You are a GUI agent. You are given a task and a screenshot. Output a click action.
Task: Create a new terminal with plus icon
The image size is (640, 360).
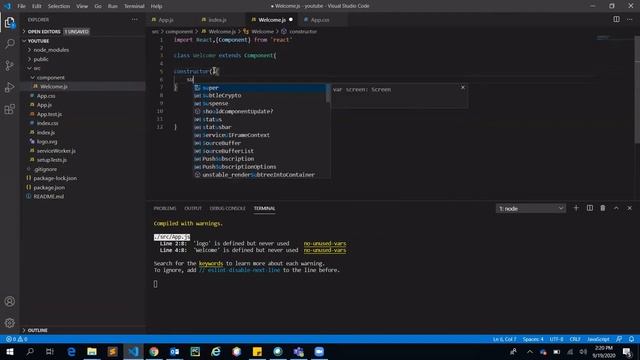(576, 208)
